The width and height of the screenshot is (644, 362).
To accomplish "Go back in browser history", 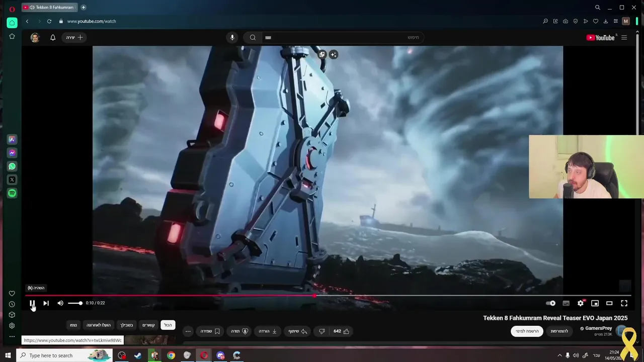I will pos(27,21).
